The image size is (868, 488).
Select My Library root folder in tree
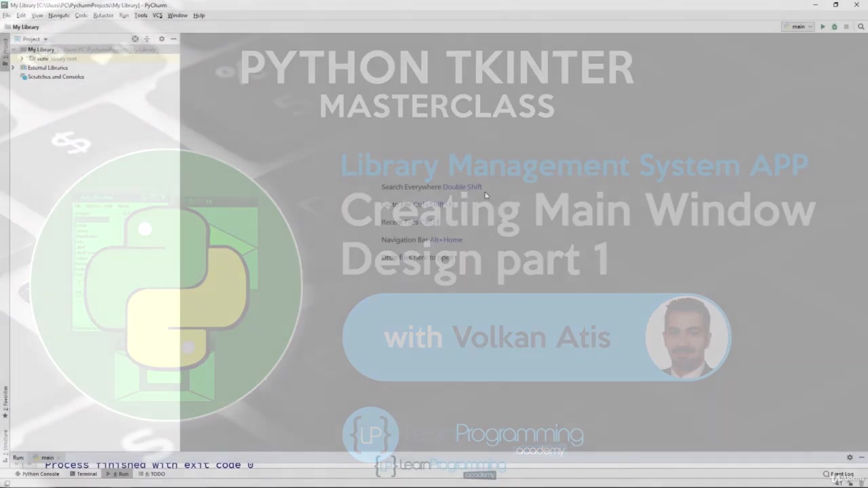95,49
